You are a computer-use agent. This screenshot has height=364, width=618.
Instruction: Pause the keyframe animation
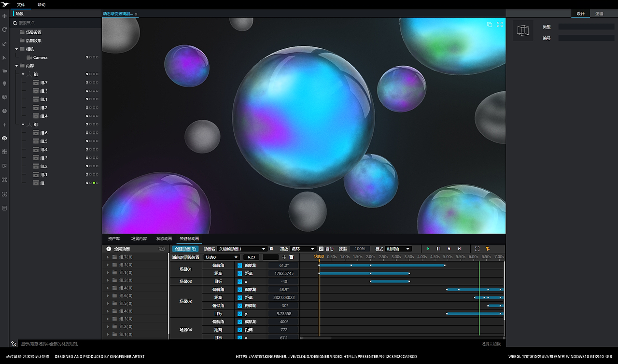(439, 249)
